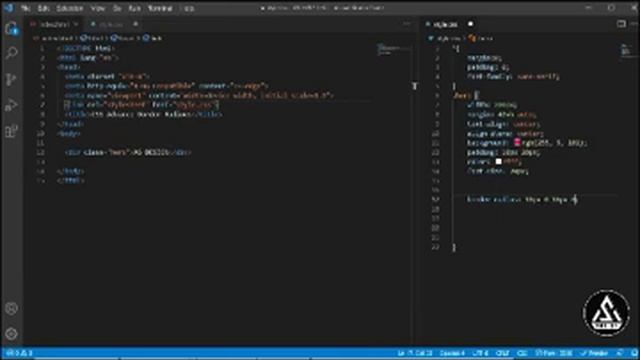Viewport: 640px width, 360px height.
Task: Click the text-align center line in style.css
Action: 504,124
